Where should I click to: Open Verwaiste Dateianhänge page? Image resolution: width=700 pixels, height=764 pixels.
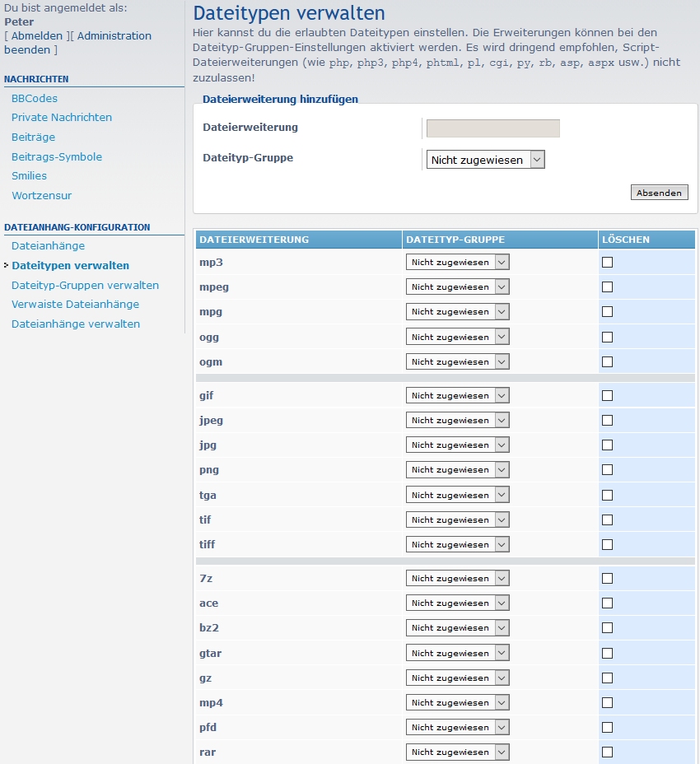(76, 304)
